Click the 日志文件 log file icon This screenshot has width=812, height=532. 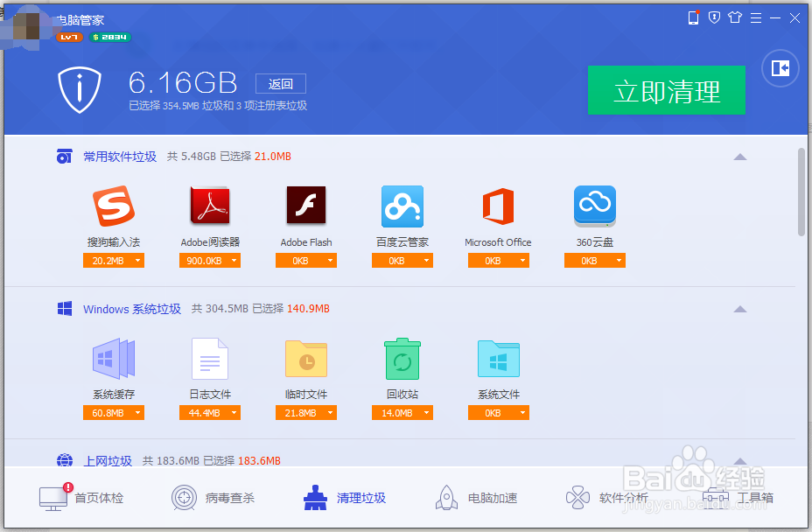click(210, 359)
